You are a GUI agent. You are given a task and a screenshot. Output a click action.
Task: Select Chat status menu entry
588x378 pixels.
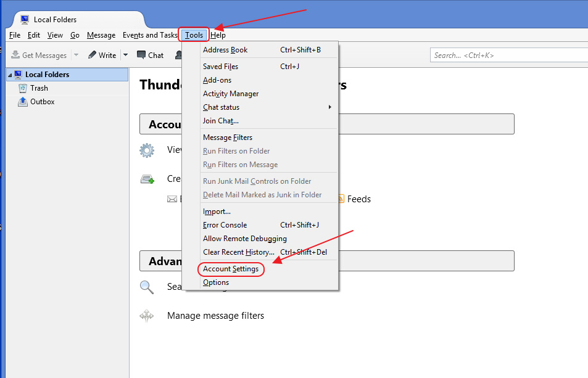[269, 107]
